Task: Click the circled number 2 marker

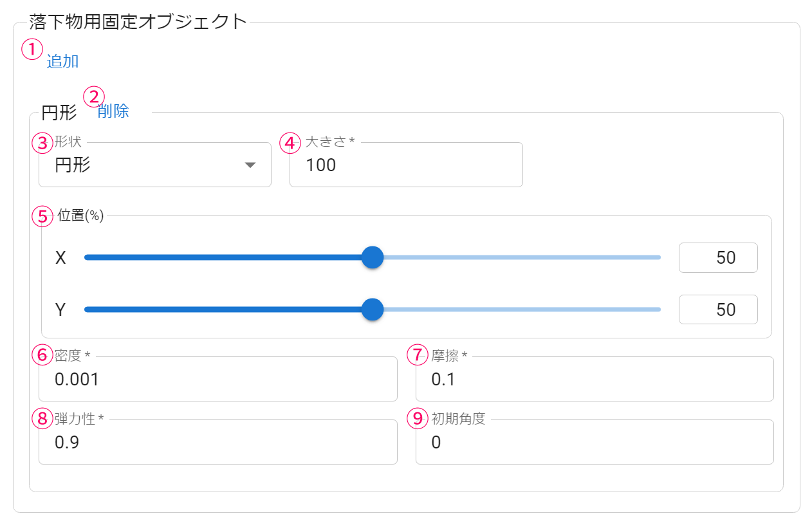Action: (x=94, y=97)
